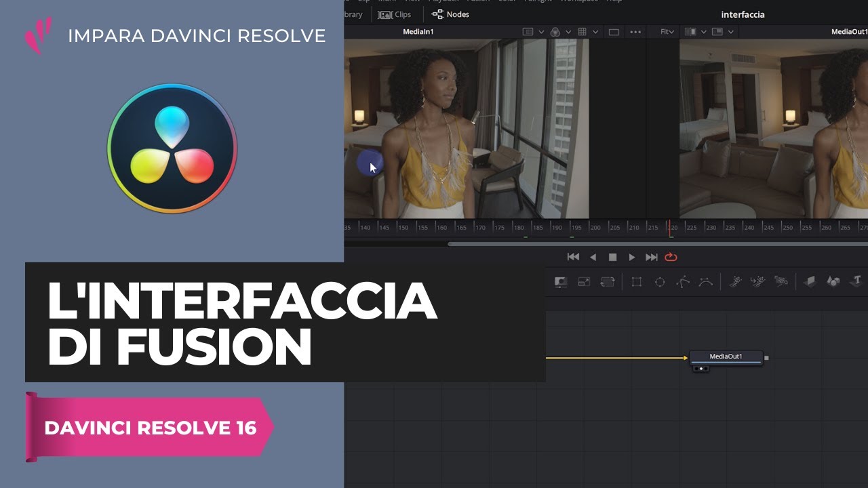Click the red playhead on time ruler

[x=670, y=228]
